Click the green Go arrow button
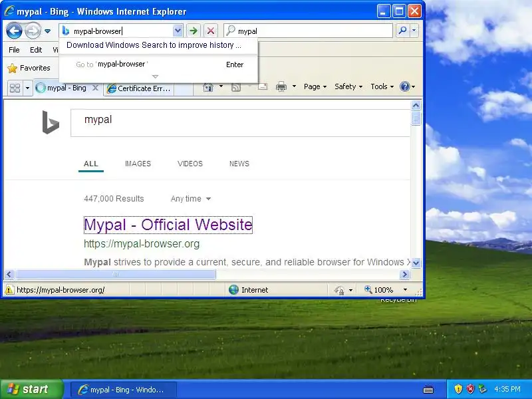 194,31
